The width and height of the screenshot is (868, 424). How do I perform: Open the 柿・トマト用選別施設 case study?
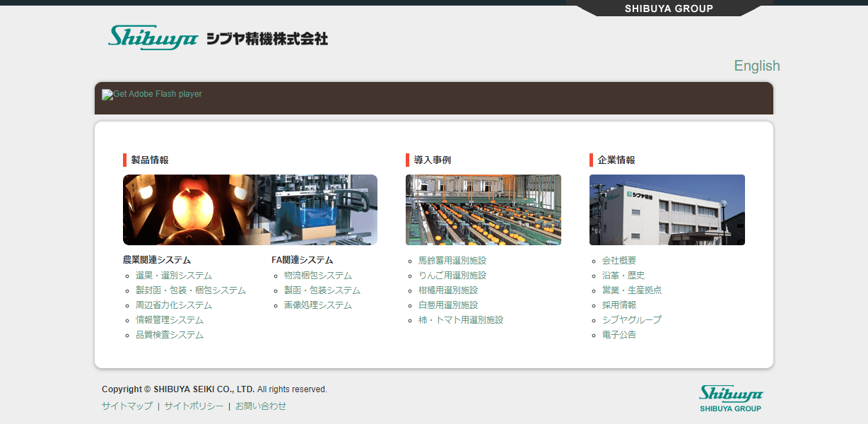(460, 320)
